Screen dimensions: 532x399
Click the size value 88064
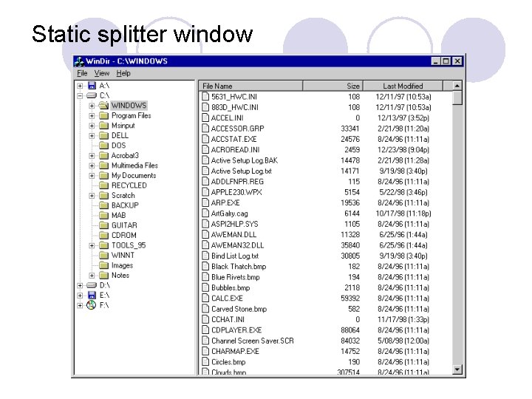click(350, 330)
